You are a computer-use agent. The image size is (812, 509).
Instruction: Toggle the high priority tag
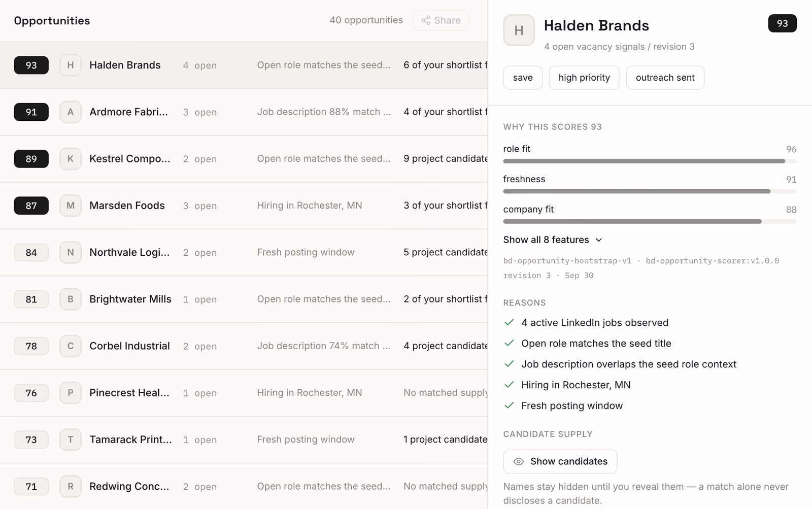coord(584,78)
